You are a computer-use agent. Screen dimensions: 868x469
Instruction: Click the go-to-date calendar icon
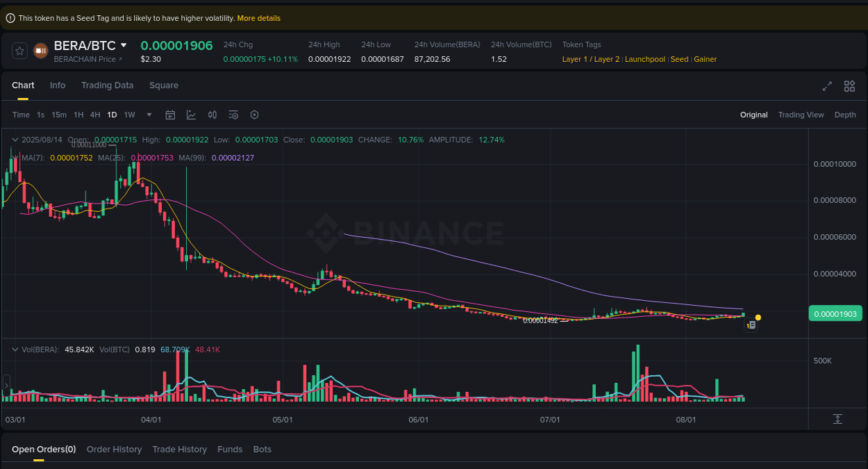click(170, 115)
